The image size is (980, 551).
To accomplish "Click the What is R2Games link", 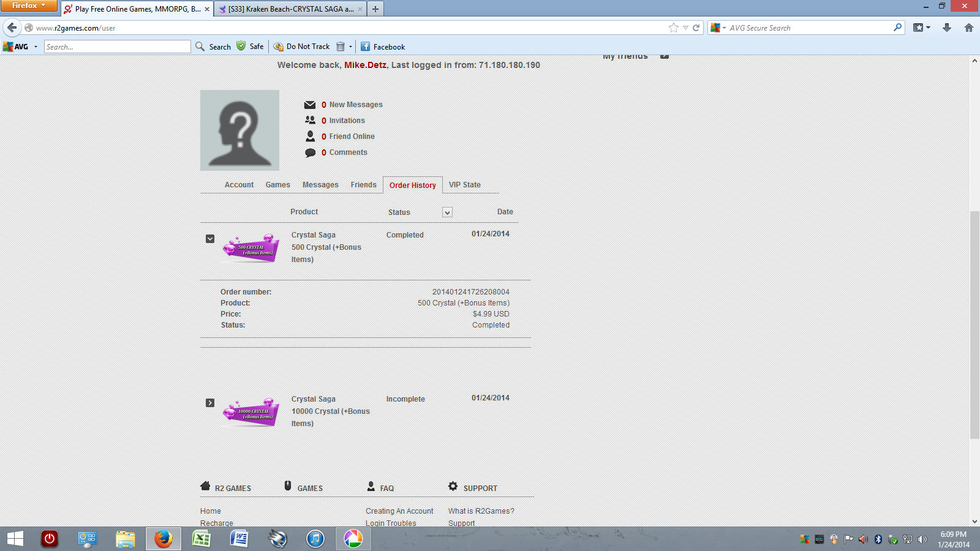I will [481, 511].
